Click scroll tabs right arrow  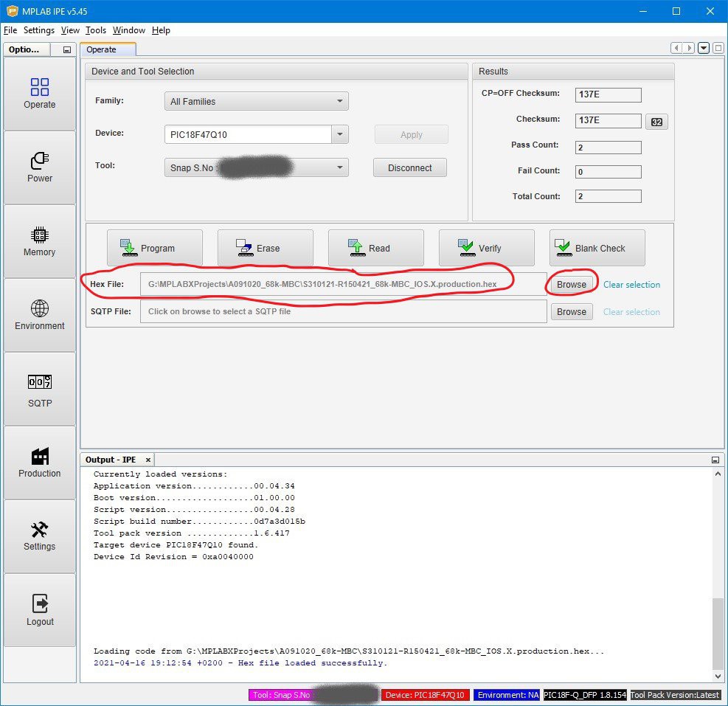click(x=689, y=48)
